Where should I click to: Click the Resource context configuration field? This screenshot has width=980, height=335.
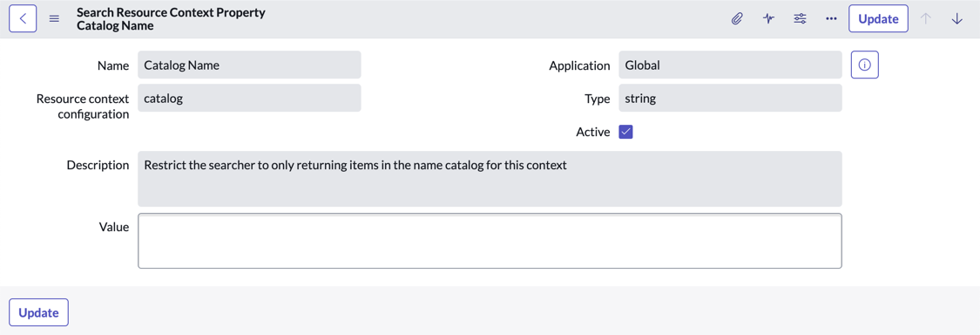(249, 99)
